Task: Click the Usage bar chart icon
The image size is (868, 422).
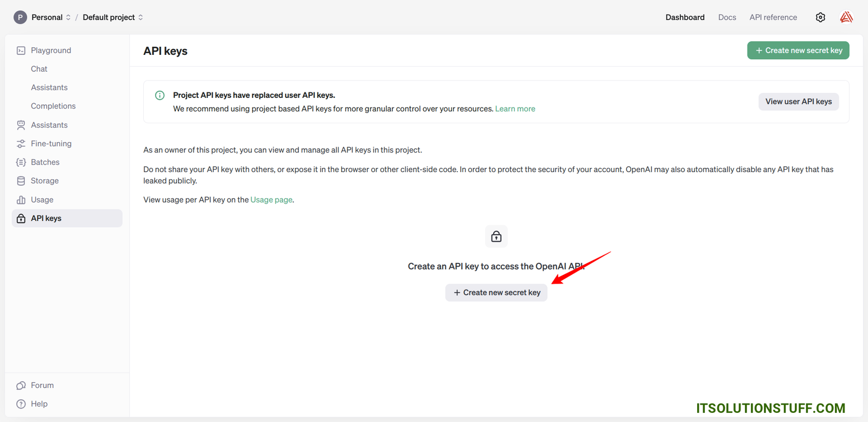Action: (21, 200)
